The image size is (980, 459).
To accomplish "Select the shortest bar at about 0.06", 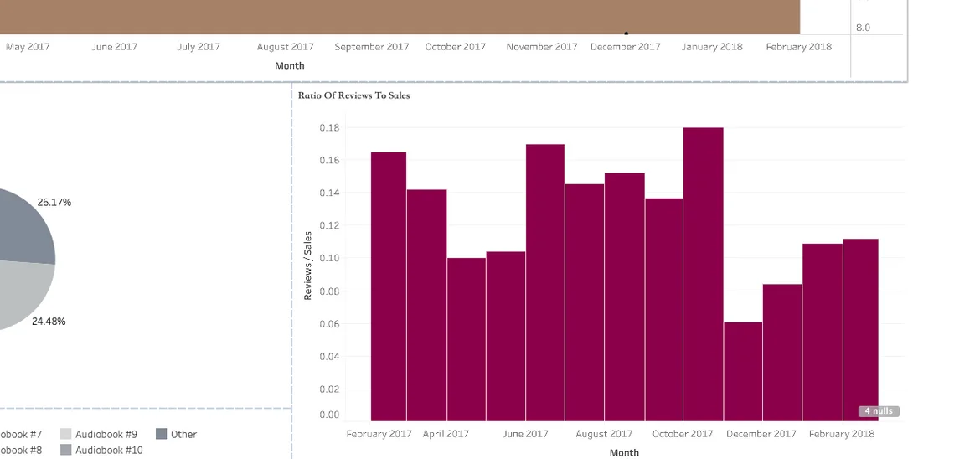I will click(743, 371).
